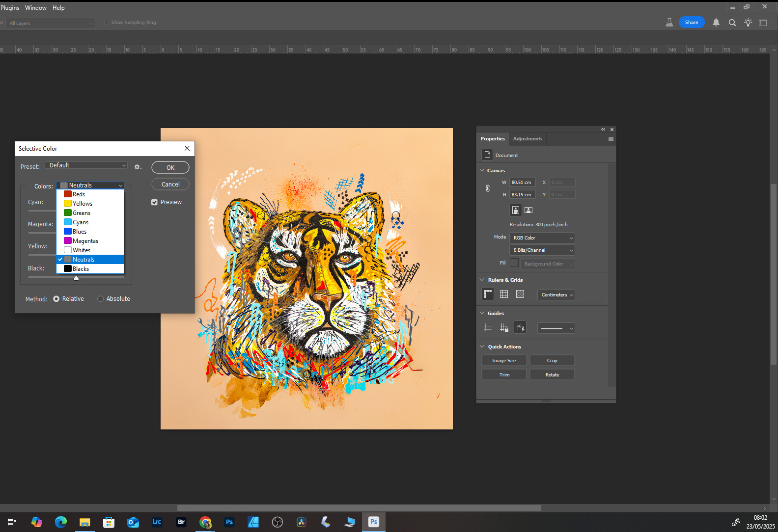
Task: Open Google Chrome from the taskbar
Action: (x=205, y=522)
